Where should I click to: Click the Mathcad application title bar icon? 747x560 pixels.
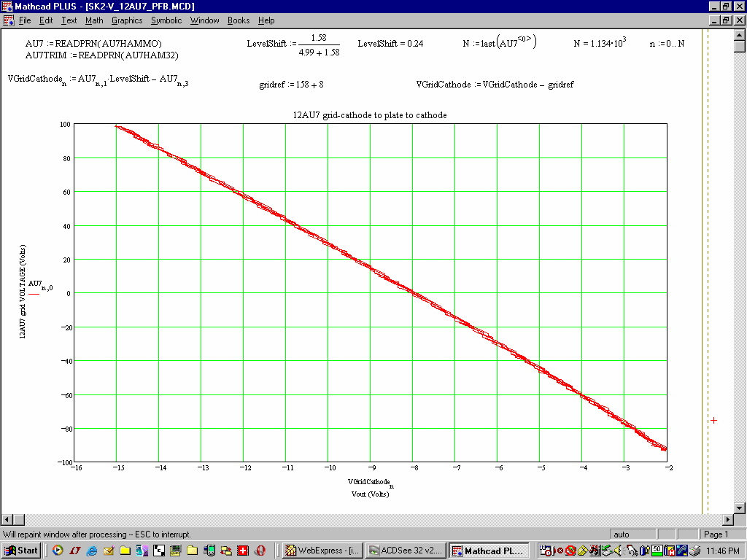coord(8,7)
